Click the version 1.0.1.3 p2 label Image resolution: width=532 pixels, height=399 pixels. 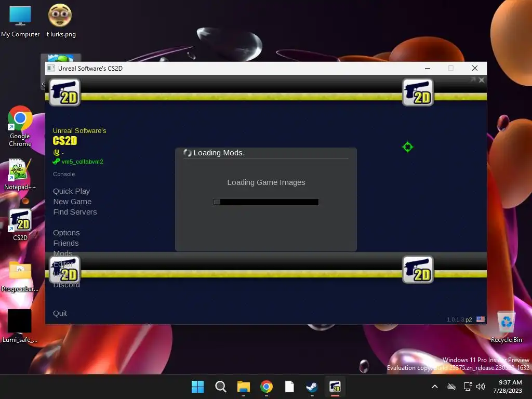pos(459,320)
